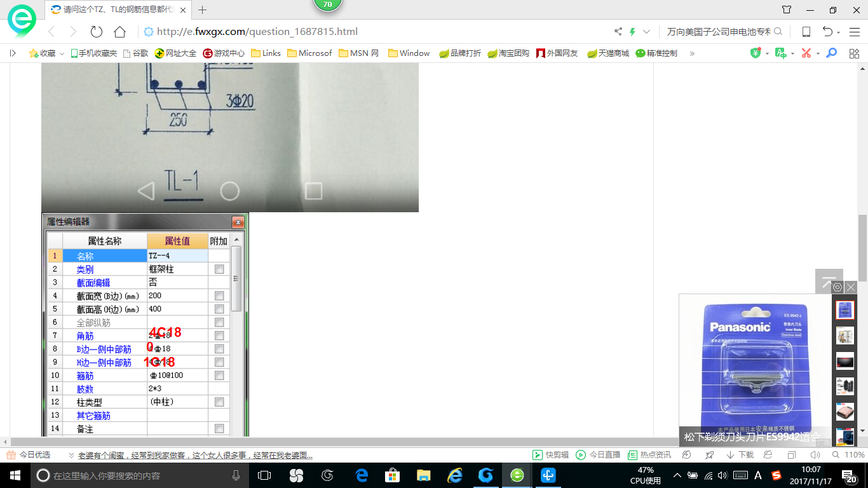The height and width of the screenshot is (488, 868).
Task: Close the Panasonic ad popup
Action: click(851, 287)
